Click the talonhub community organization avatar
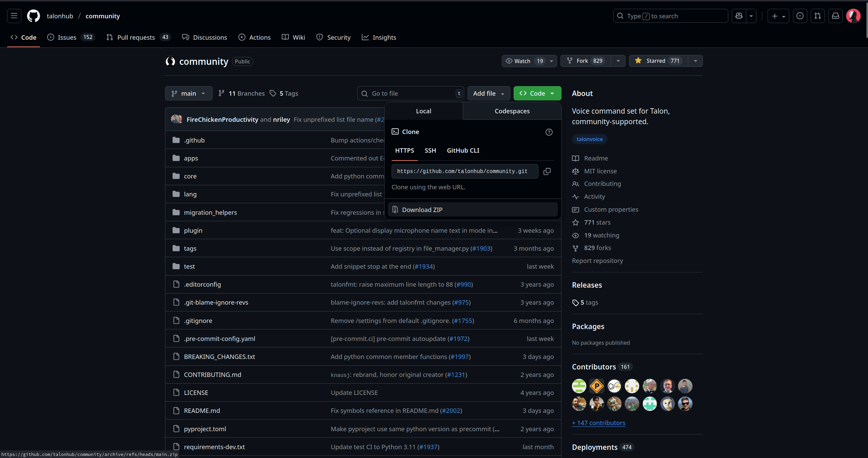Screen dimensions: 868x458 170,61
